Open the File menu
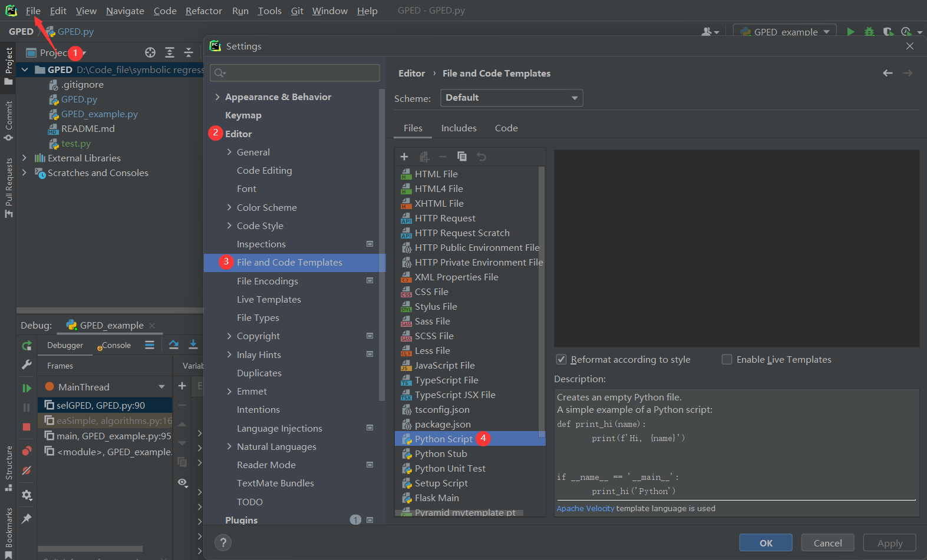 [33, 11]
